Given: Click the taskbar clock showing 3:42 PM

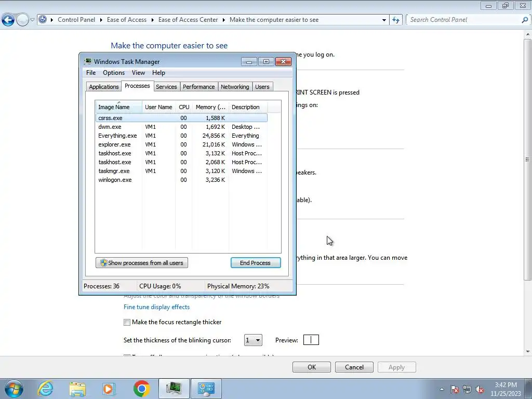Looking at the screenshot, I should [x=506, y=389].
